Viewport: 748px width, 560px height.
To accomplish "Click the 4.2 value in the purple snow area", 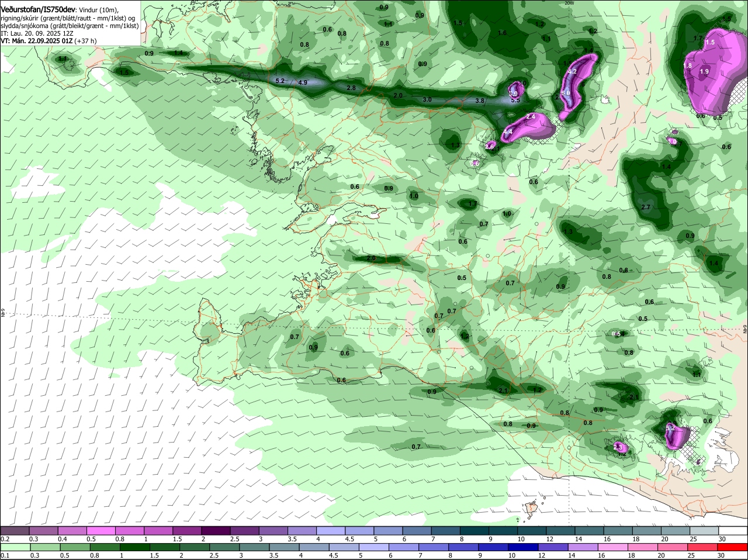I will point(573,71).
